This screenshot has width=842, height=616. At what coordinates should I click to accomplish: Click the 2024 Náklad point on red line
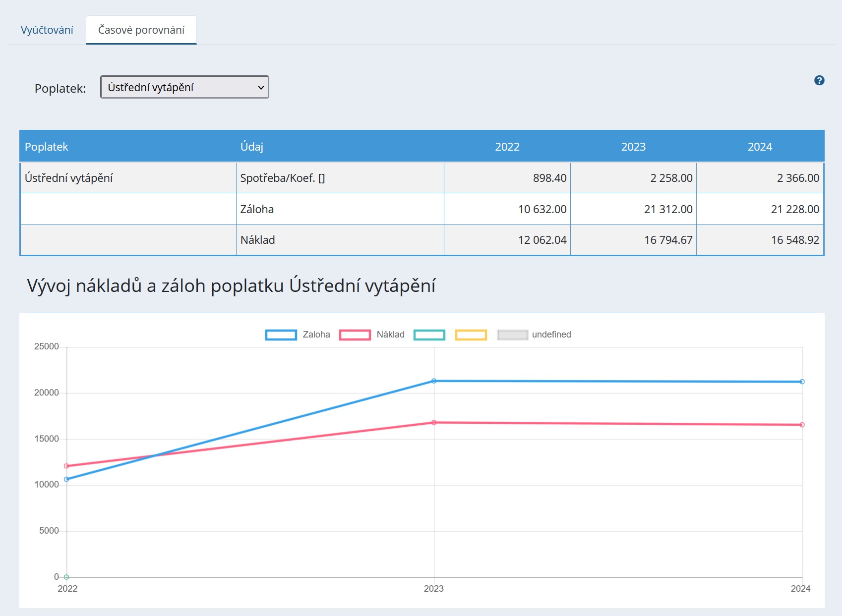[x=802, y=425]
